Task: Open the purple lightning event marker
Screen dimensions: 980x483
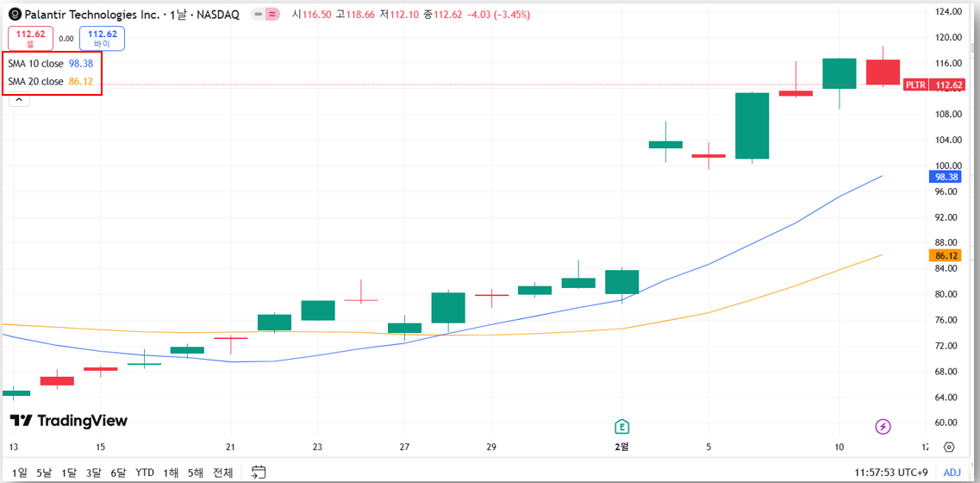Action: coord(883,427)
